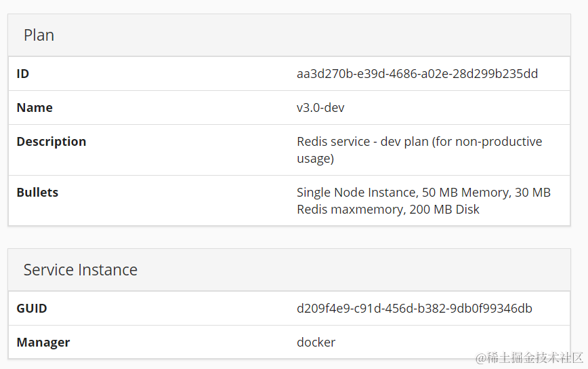Select the v3.0-dev plan name value
This screenshot has height=369, width=588.
320,107
